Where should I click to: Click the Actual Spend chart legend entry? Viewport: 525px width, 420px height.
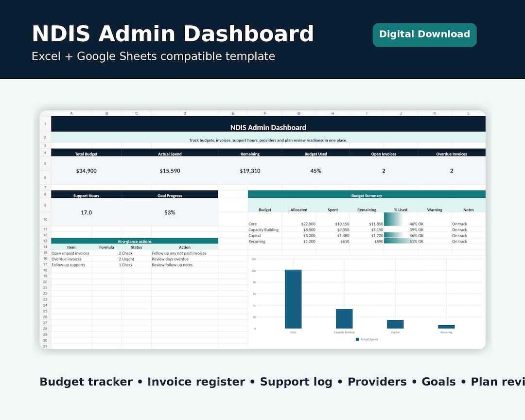(367, 339)
